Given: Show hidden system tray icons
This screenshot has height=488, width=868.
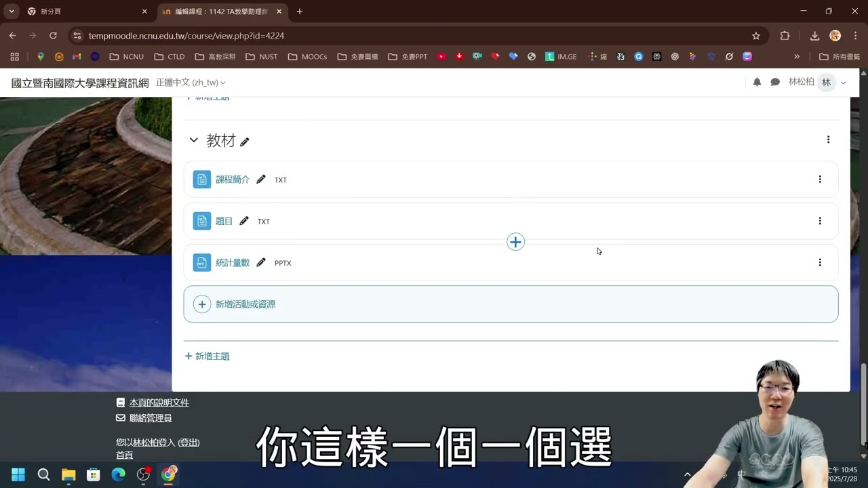Looking at the screenshot, I should click(x=688, y=474).
